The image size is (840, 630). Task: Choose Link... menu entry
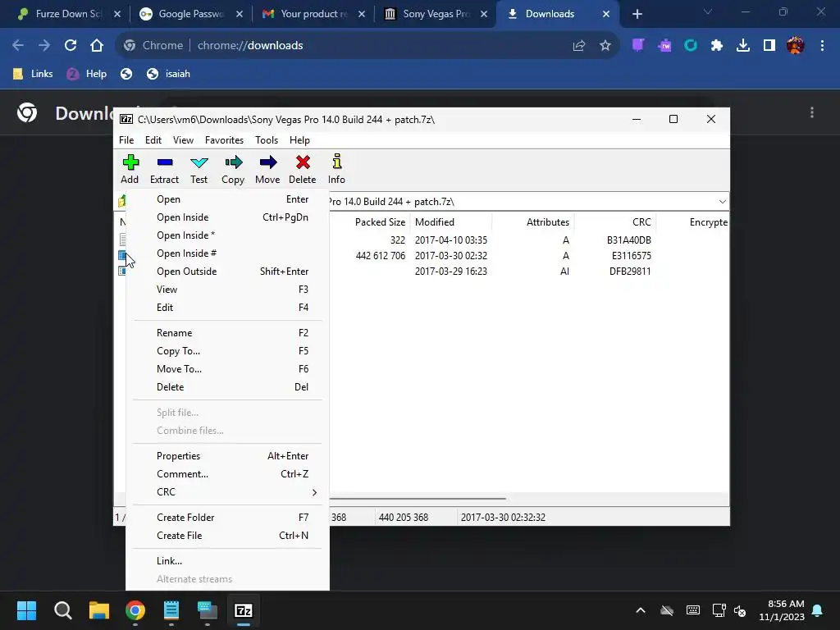pos(228,561)
